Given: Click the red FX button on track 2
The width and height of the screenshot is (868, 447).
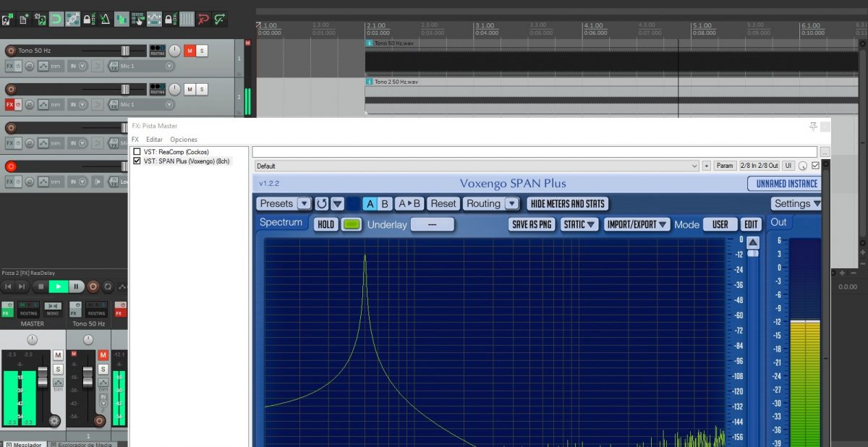Looking at the screenshot, I should point(10,105).
